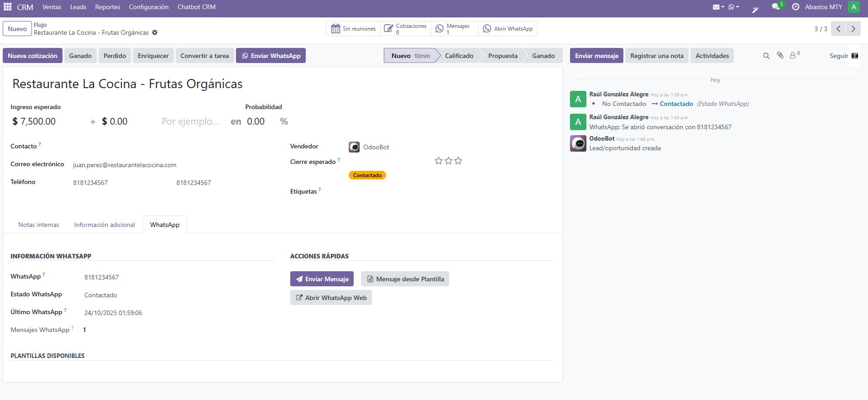
Task: Click Nueva cotización button
Action: [32, 56]
